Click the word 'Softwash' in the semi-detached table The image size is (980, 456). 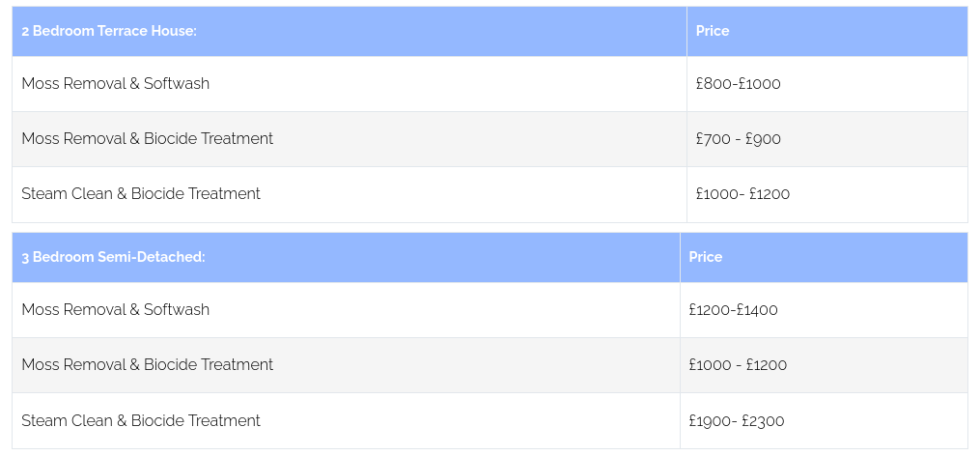click(x=177, y=310)
